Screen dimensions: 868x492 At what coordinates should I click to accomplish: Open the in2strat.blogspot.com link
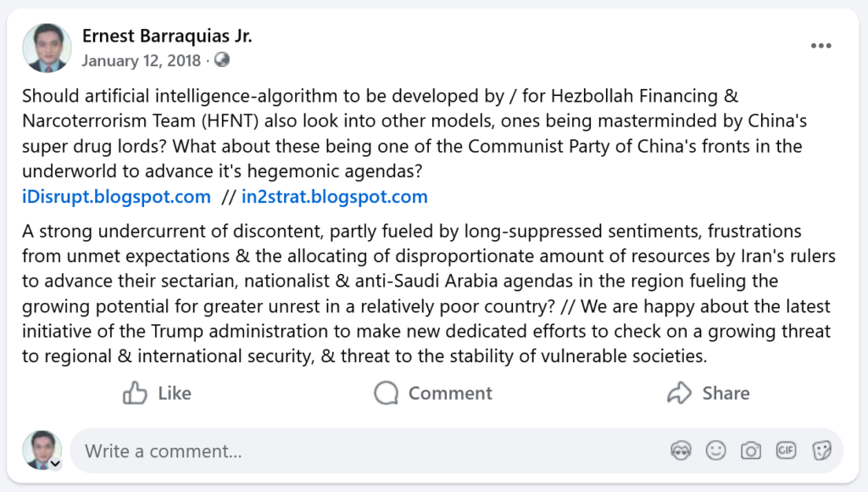334,197
